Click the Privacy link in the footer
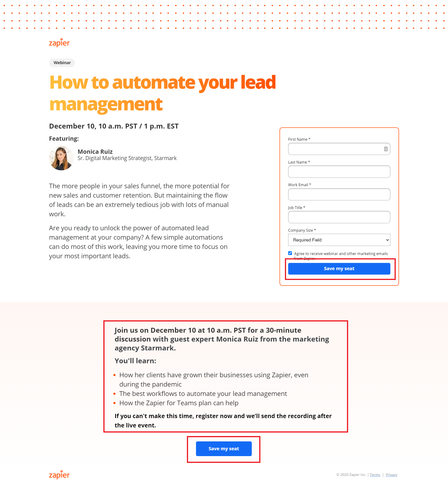This screenshot has height=489, width=448. click(x=391, y=475)
